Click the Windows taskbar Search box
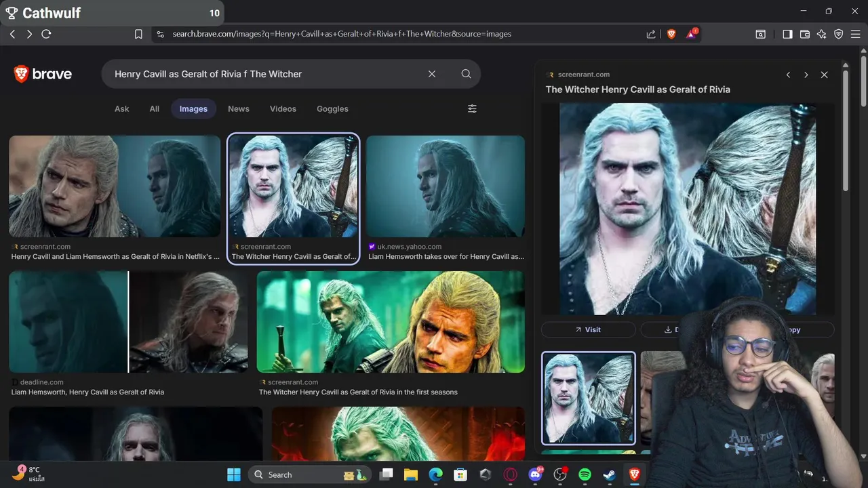868x488 pixels. click(309, 474)
